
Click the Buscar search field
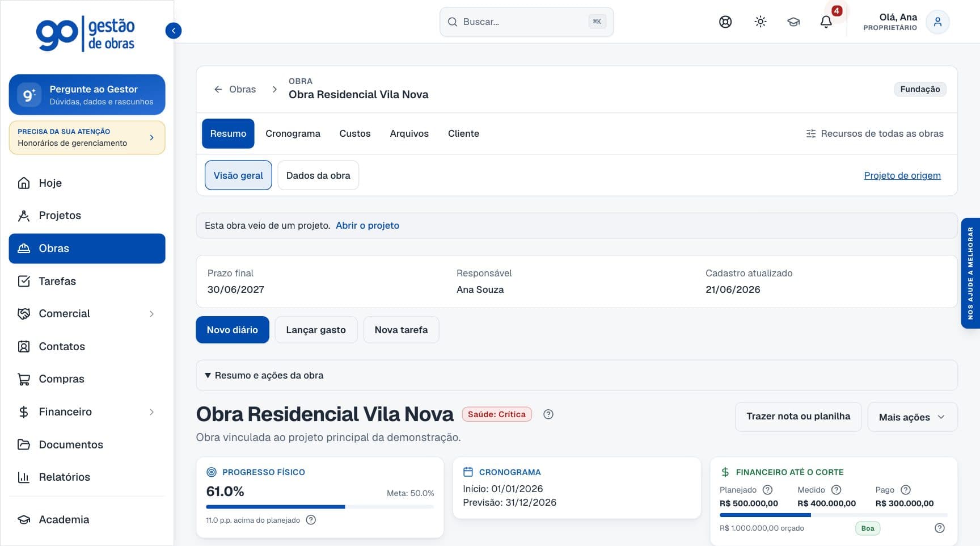click(526, 22)
